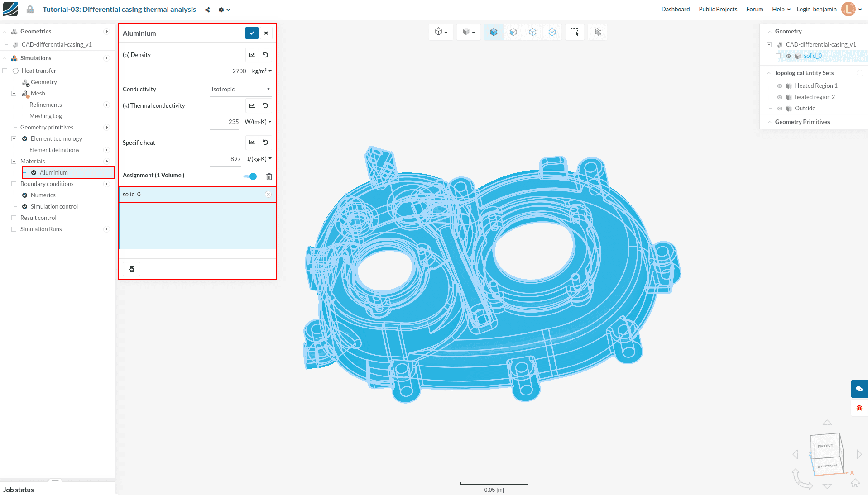This screenshot has width=868, height=495.
Task: Open the density plot graph icon
Action: [x=252, y=55]
